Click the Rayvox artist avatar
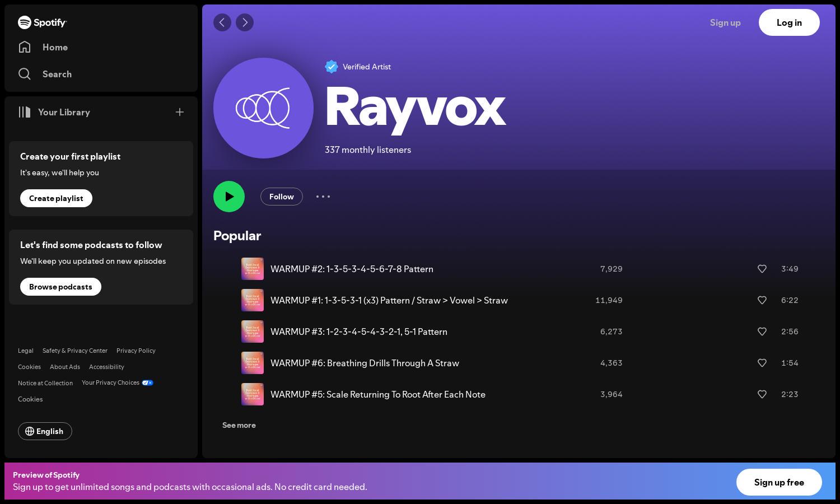 pos(263,108)
